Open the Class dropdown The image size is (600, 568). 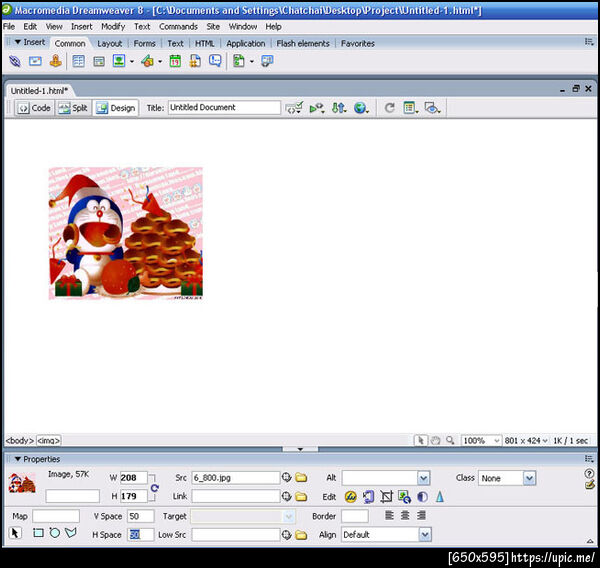coord(529,478)
